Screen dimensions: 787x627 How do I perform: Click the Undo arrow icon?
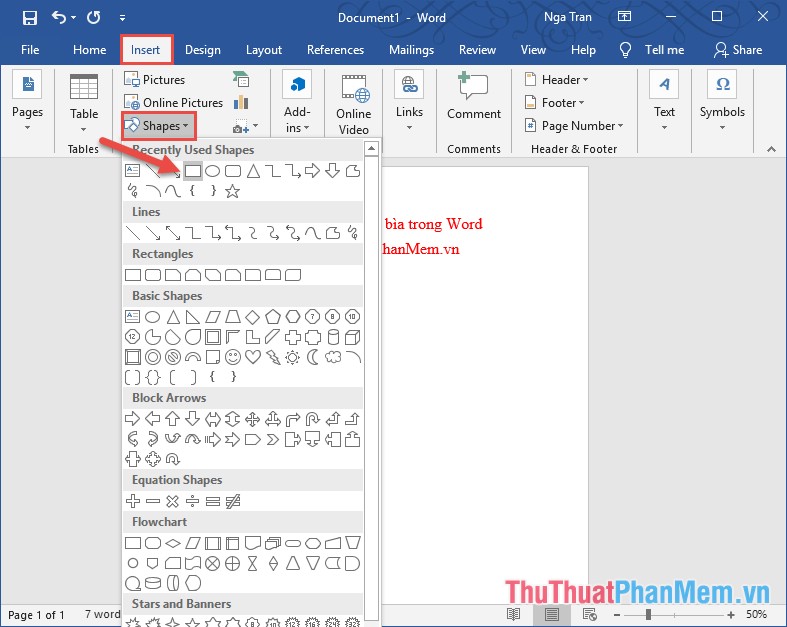[x=59, y=18]
